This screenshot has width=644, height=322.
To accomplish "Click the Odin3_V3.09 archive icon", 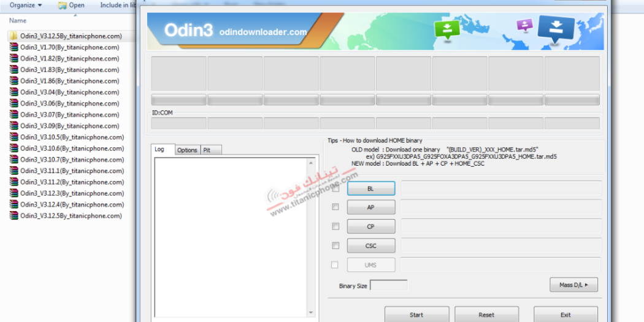I will click(14, 126).
